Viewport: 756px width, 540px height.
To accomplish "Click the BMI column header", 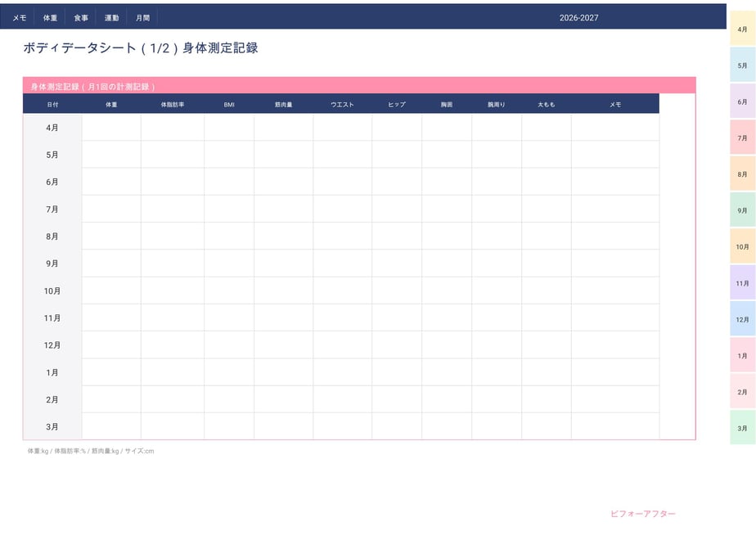I will [229, 104].
